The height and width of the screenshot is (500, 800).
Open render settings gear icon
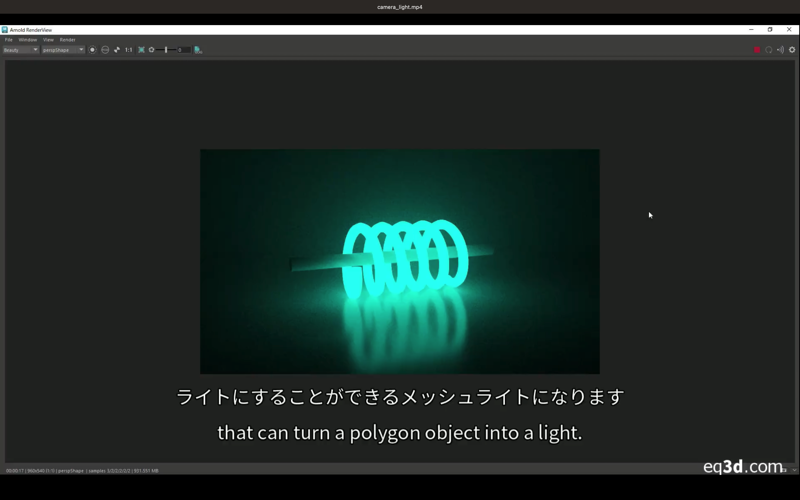[792, 50]
